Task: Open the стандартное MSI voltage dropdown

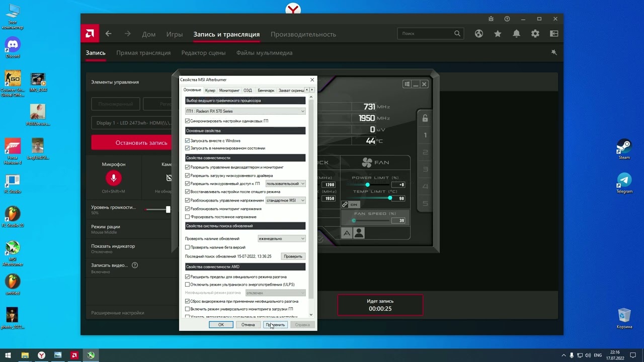Action: pyautogui.click(x=285, y=200)
